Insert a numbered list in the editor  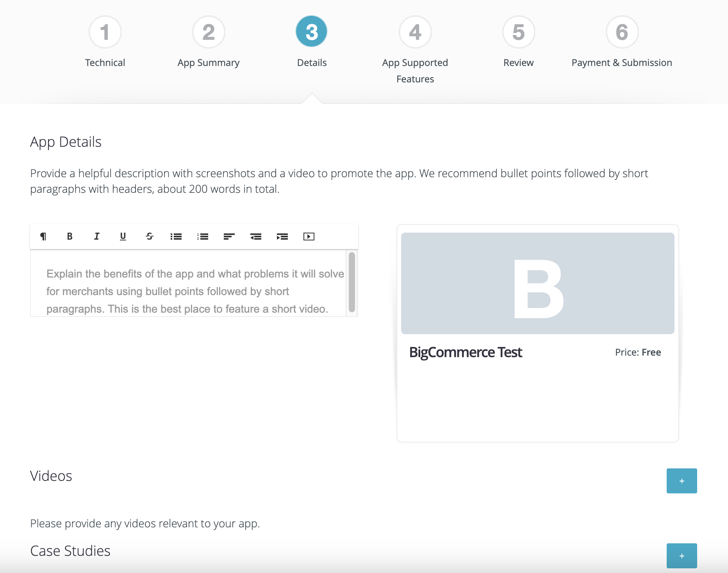coord(202,236)
